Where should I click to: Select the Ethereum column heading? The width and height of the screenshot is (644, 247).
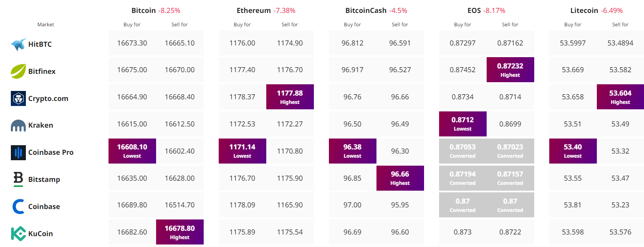pyautogui.click(x=254, y=10)
